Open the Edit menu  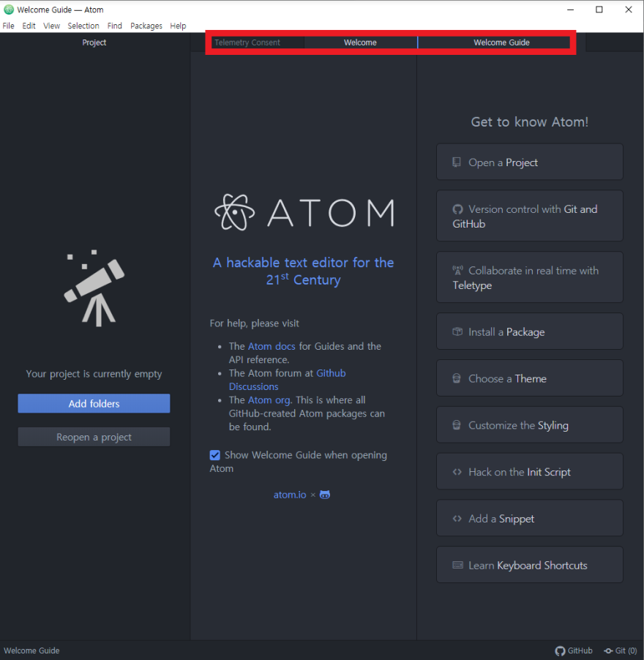tap(29, 26)
